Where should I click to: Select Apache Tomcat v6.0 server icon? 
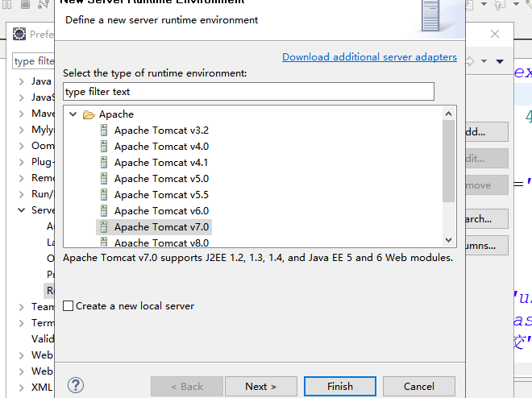[x=104, y=211]
